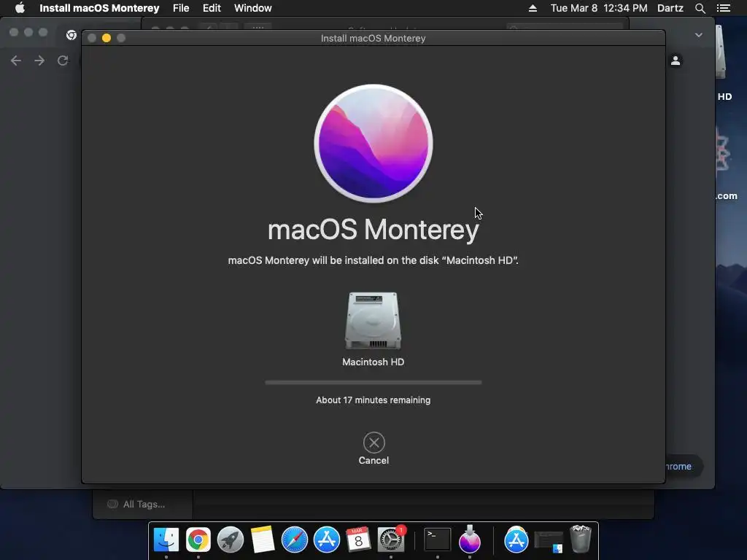Open Finder from the Dock
Screen dimensions: 747x560
166,540
